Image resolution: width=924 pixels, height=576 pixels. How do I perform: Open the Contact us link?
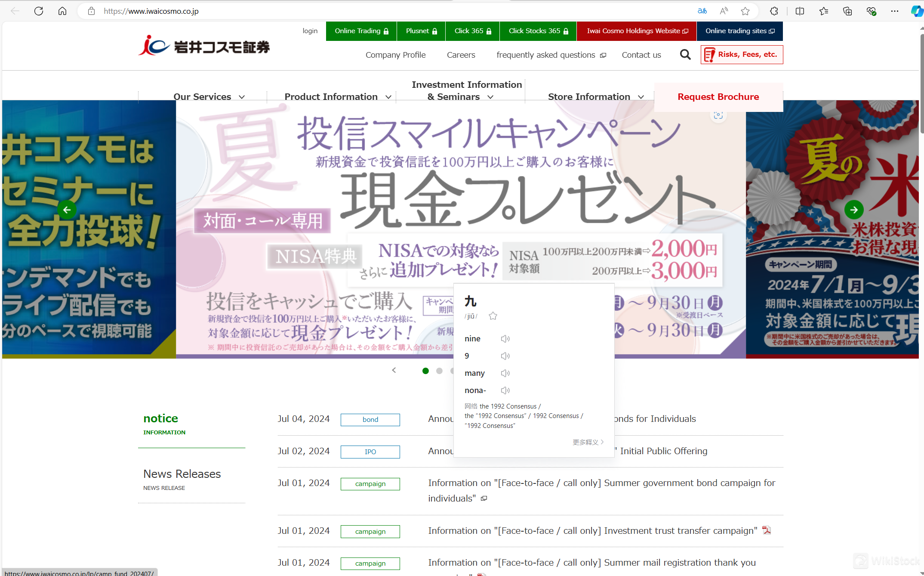(x=641, y=55)
